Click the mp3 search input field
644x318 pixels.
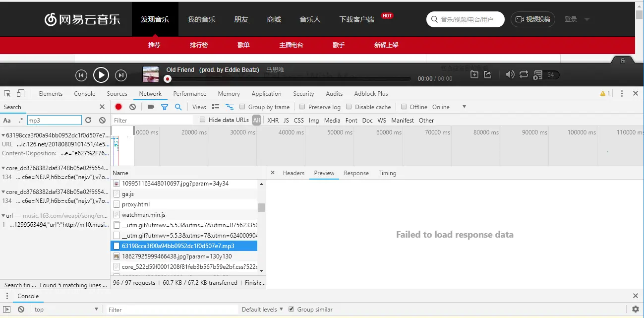(54, 120)
